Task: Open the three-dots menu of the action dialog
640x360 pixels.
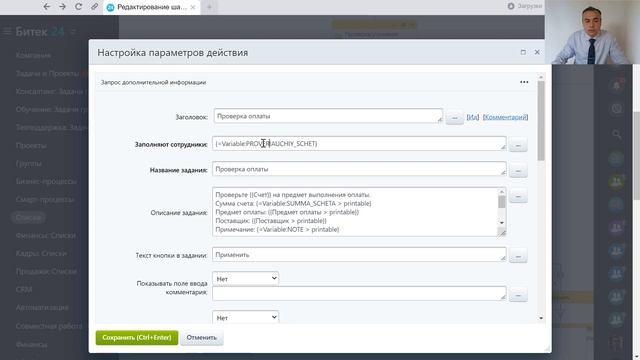Action: click(x=524, y=82)
